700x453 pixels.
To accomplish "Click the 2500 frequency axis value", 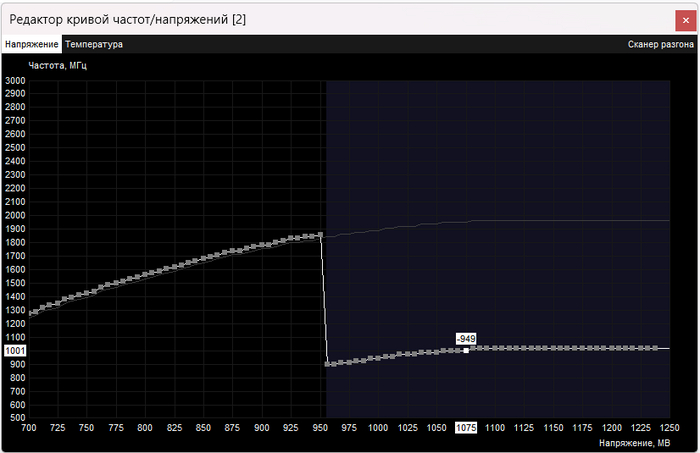I will 15,148.
